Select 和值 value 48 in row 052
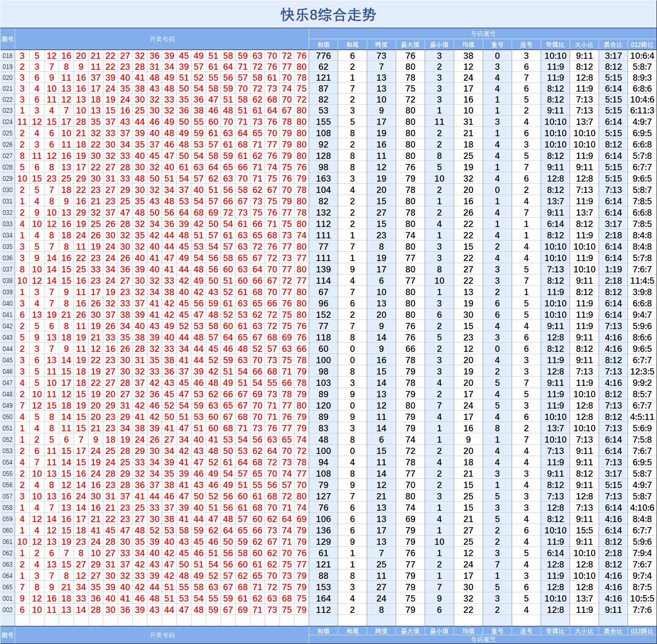Screen dimensions: 657x644 coord(323,440)
